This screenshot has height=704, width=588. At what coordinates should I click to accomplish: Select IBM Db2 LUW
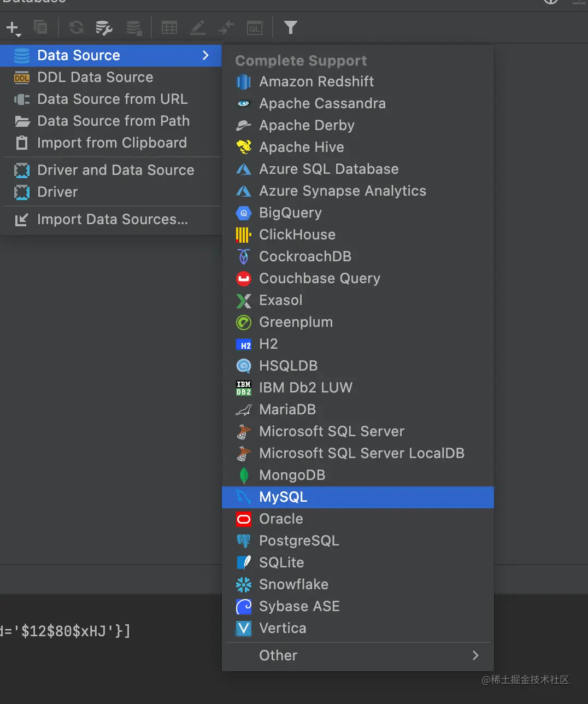(x=358, y=388)
